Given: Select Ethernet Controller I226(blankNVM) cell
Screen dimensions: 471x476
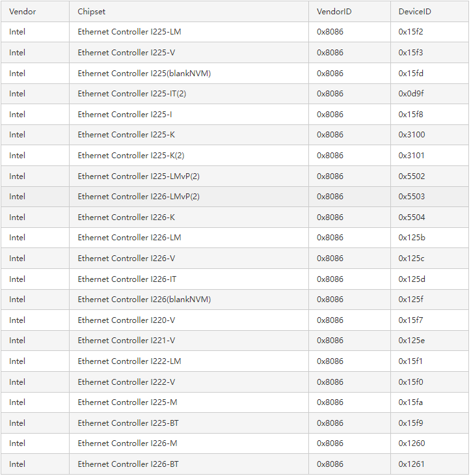Looking at the screenshot, I should click(x=189, y=300).
